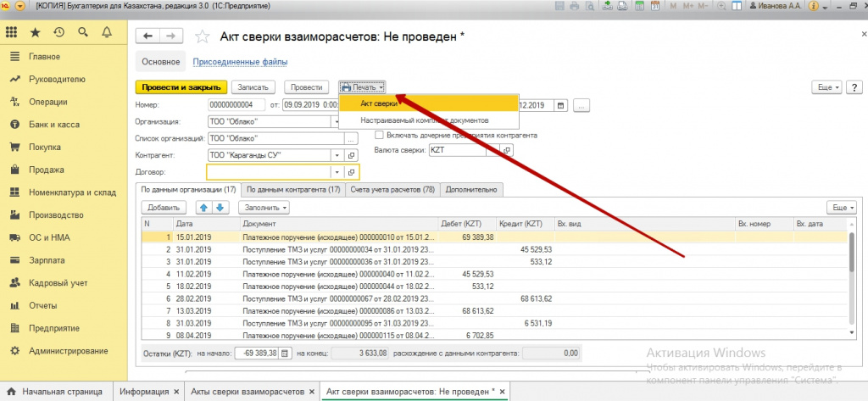Select row 3 with credit 533,12
The width and height of the screenshot is (868, 401).
[495, 262]
